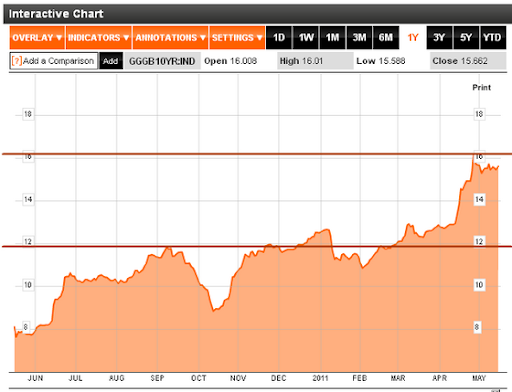Open the Settings dropdown
The height and width of the screenshot is (392, 512).
click(237, 38)
